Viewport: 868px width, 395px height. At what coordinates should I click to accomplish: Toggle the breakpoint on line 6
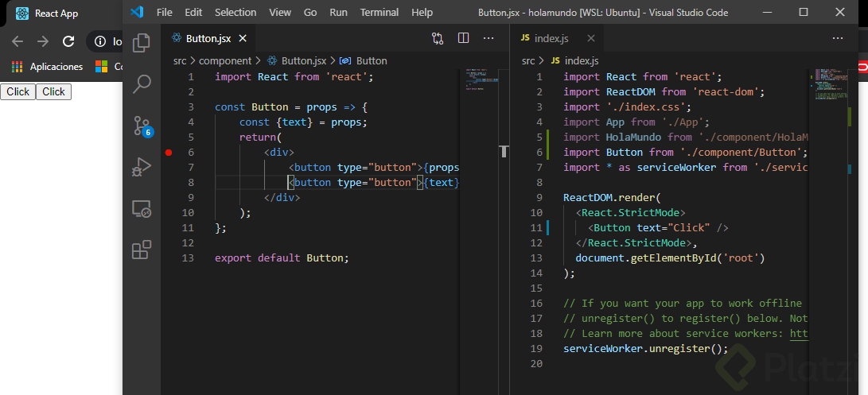pyautogui.click(x=169, y=153)
